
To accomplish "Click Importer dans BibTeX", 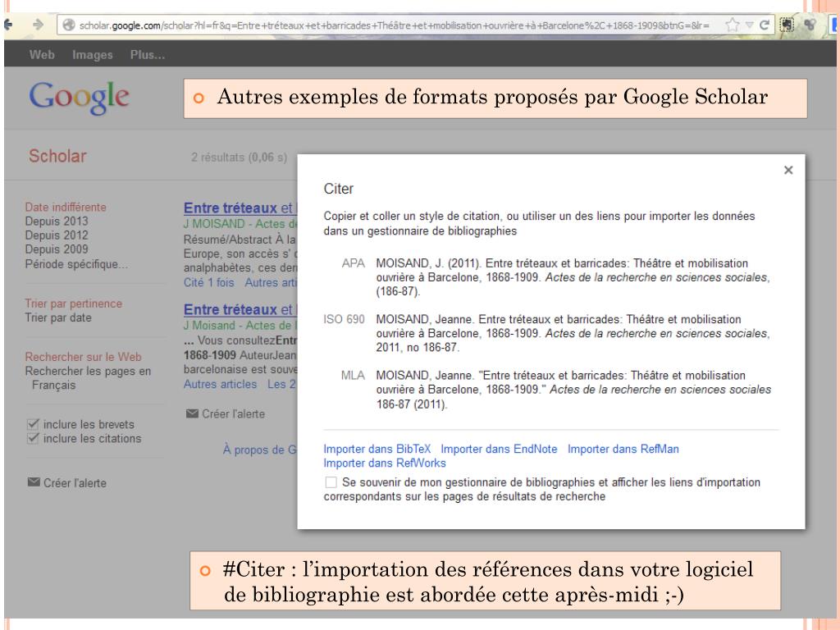I will pos(377,449).
